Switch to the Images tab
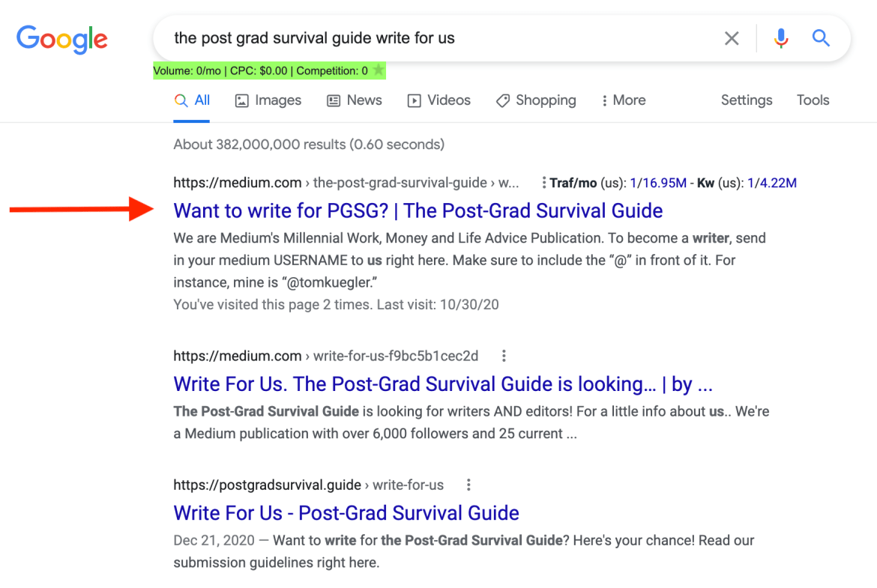 pyautogui.click(x=268, y=100)
